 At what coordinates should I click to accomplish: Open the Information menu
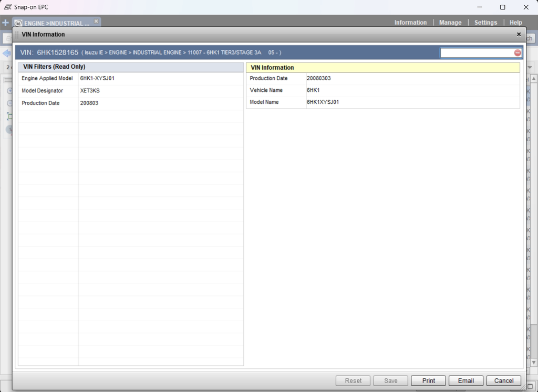click(x=410, y=23)
